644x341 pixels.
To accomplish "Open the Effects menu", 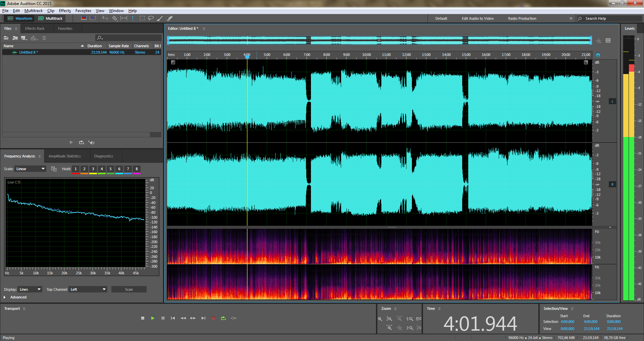I will pyautogui.click(x=65, y=11).
